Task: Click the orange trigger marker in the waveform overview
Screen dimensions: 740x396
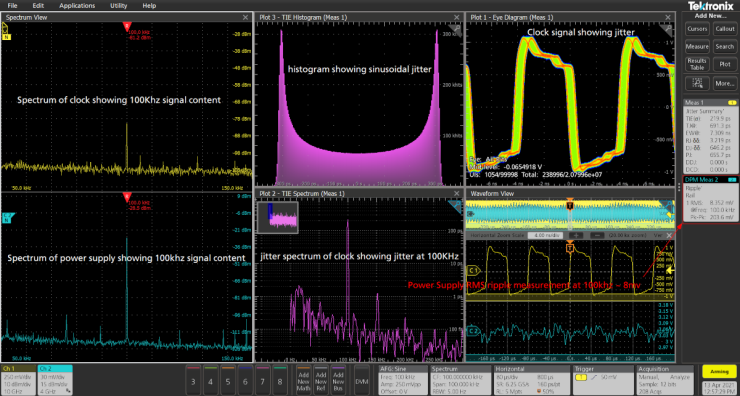Action: point(570,205)
